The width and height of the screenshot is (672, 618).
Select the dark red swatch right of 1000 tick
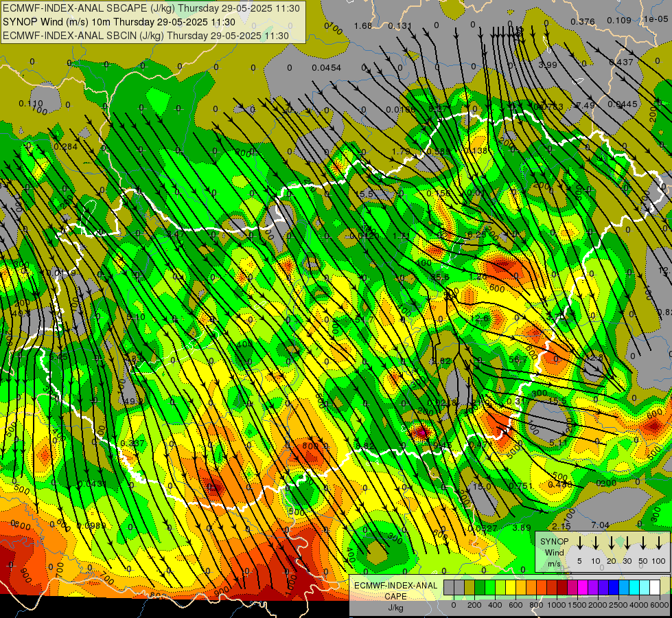click(x=562, y=587)
